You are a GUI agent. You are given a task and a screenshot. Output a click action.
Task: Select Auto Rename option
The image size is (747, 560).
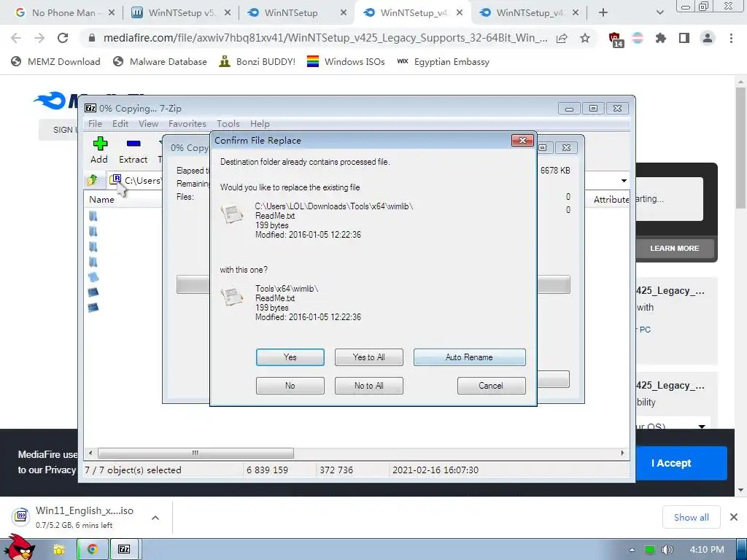click(x=469, y=357)
